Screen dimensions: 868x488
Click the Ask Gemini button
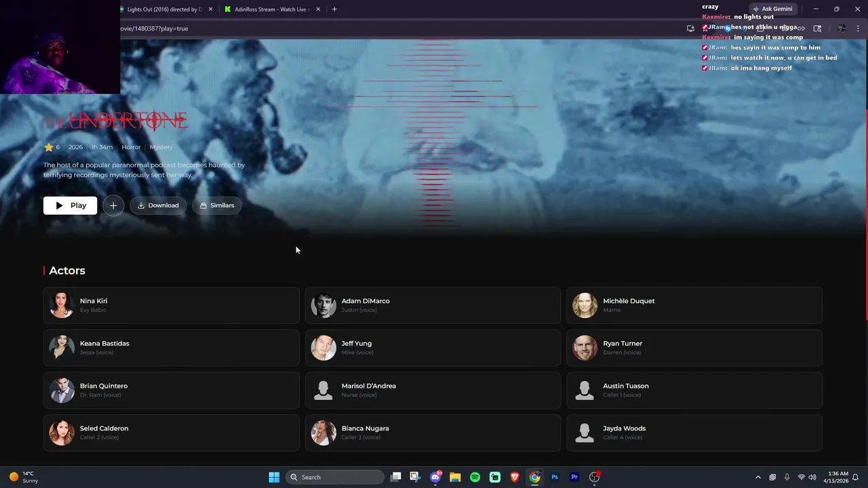click(x=772, y=9)
